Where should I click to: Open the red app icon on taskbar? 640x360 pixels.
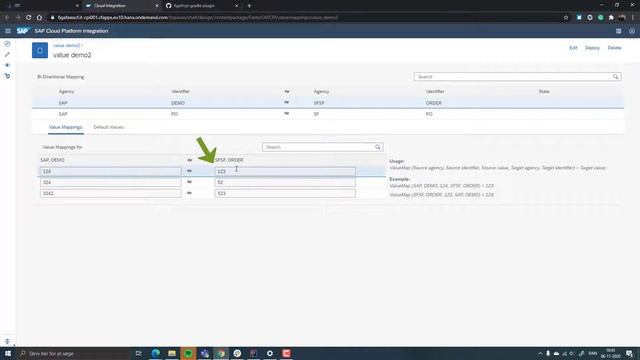(x=286, y=353)
